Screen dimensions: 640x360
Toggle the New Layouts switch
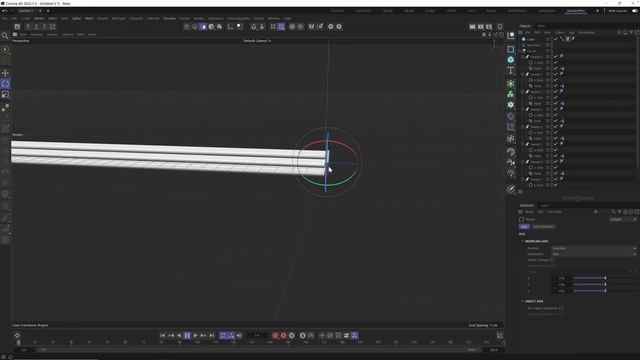pos(635,11)
